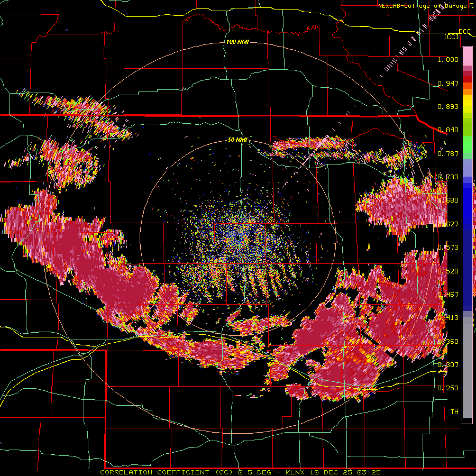Click the 1.000 color scale value

pos(448,59)
